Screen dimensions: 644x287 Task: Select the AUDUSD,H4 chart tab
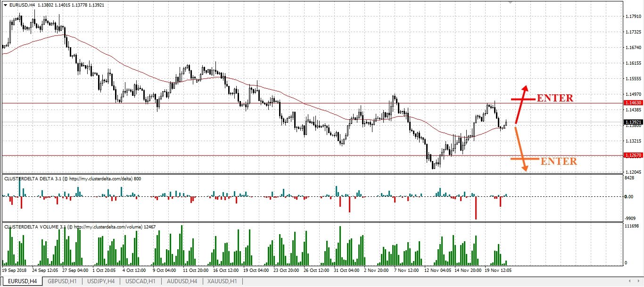click(181, 281)
